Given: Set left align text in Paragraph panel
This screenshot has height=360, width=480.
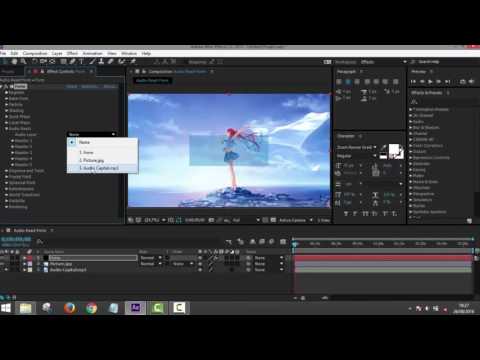Looking at the screenshot, I should (x=339, y=81).
